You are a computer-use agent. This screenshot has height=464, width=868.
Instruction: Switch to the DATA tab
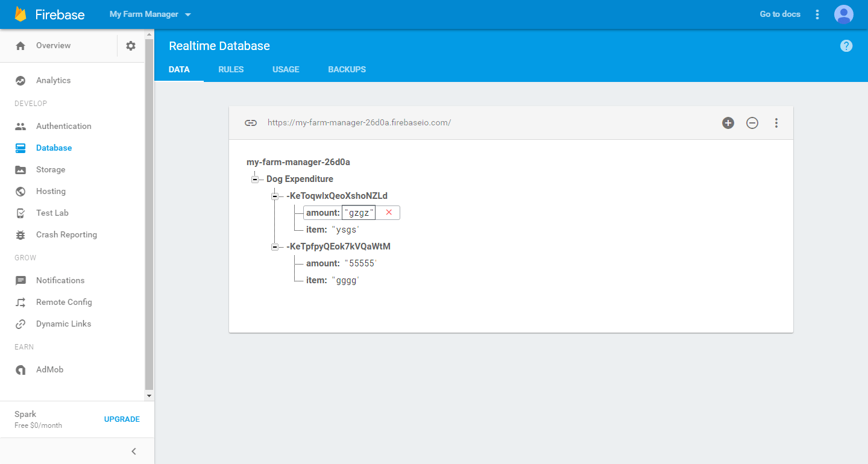pyautogui.click(x=179, y=70)
